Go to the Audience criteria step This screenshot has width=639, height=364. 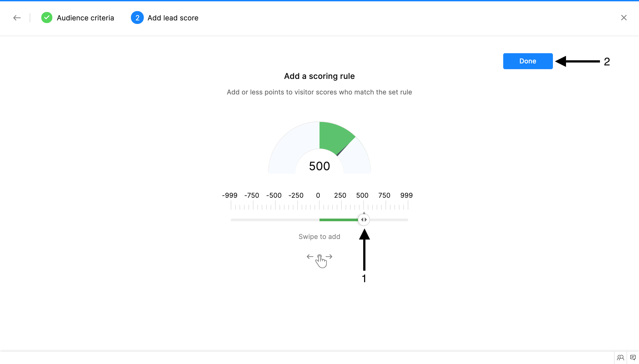[85, 18]
